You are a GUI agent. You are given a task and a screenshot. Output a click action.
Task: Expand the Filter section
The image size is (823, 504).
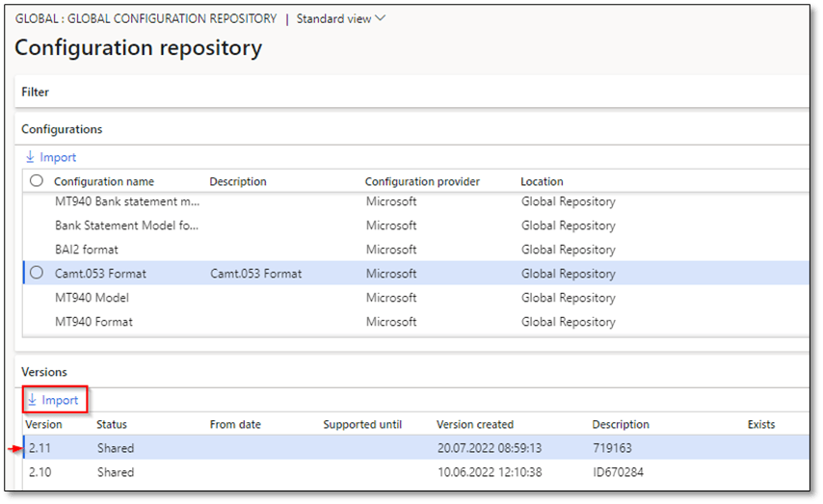[x=36, y=93]
